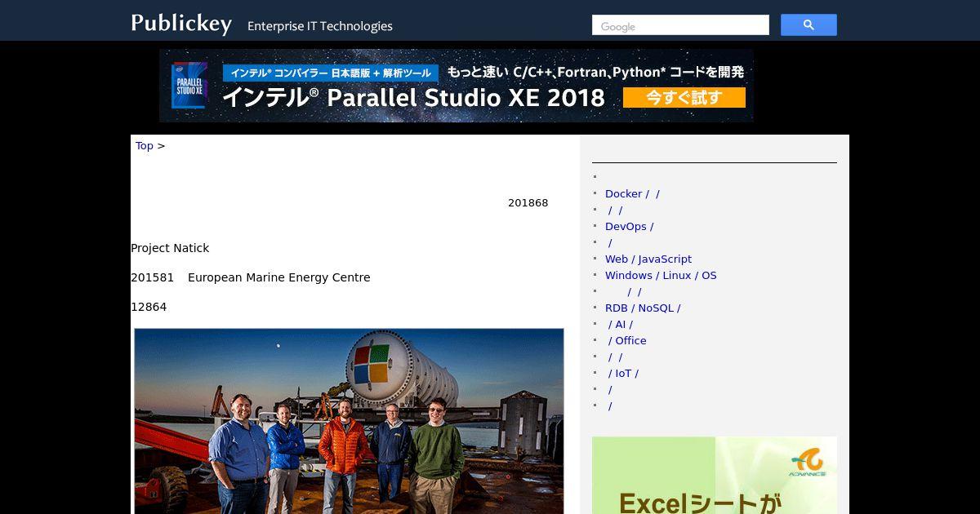The image size is (980, 514).
Task: Click the 12864 text line
Action: pos(149,307)
